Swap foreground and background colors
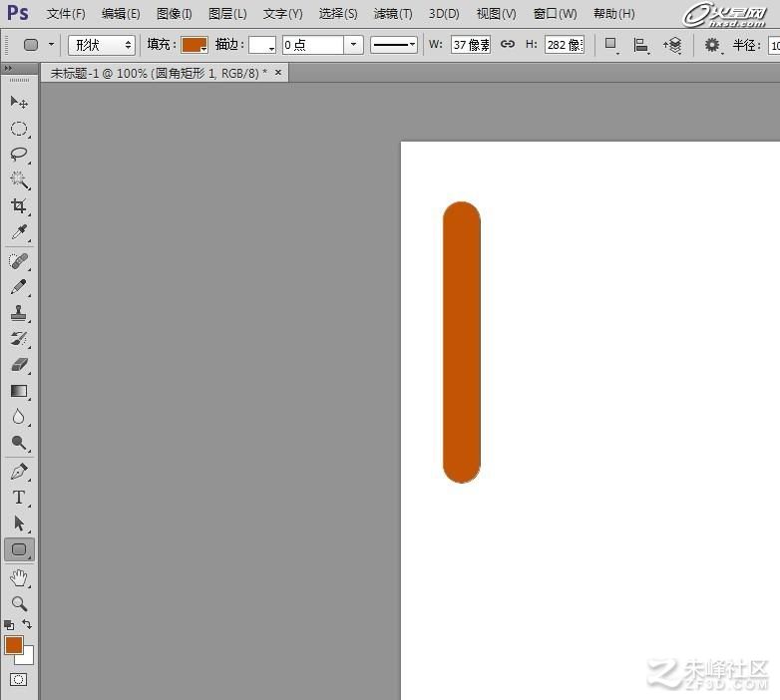This screenshot has width=780, height=700. (27, 624)
